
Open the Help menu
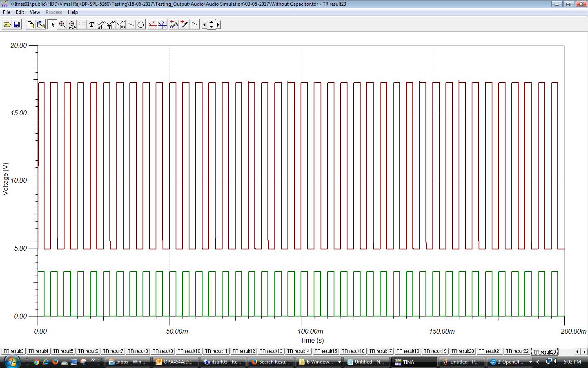pos(73,12)
